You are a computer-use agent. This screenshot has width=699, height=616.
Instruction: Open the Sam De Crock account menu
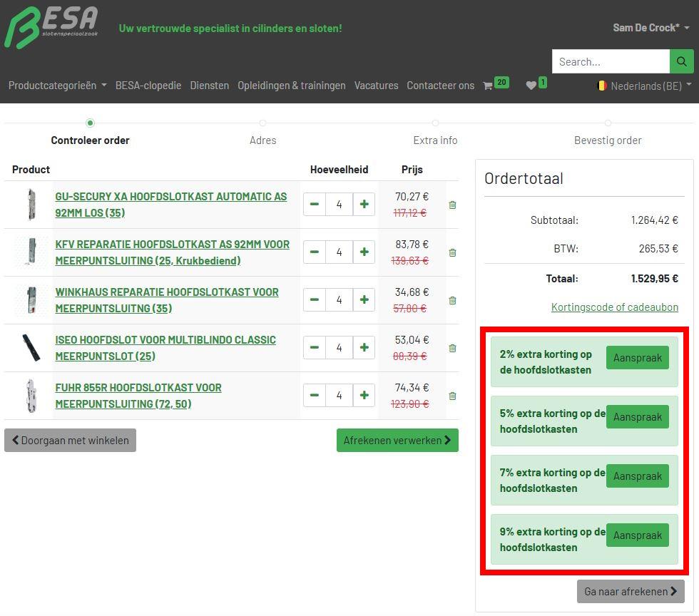point(650,28)
